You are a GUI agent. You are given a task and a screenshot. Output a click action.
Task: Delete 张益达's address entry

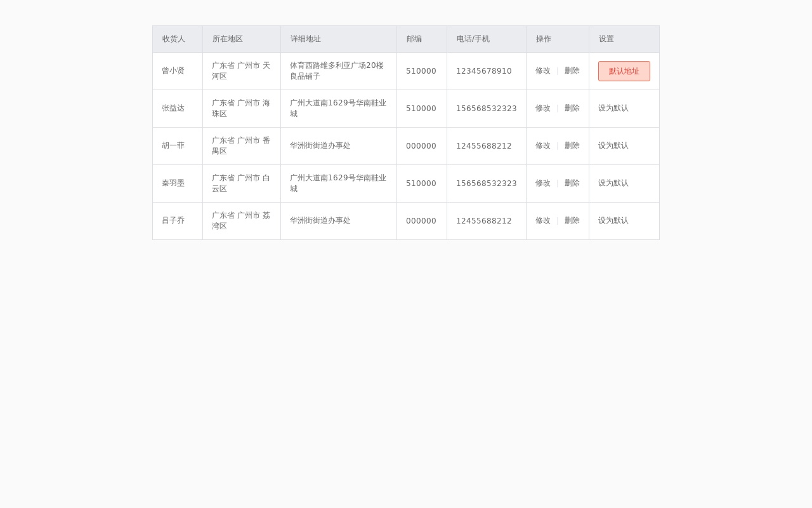[572, 108]
